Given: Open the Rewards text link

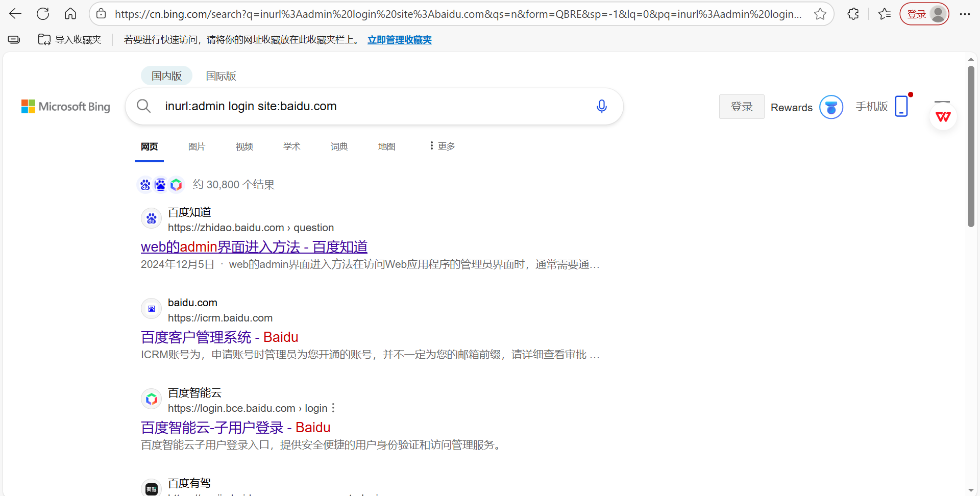Looking at the screenshot, I should click(x=792, y=108).
